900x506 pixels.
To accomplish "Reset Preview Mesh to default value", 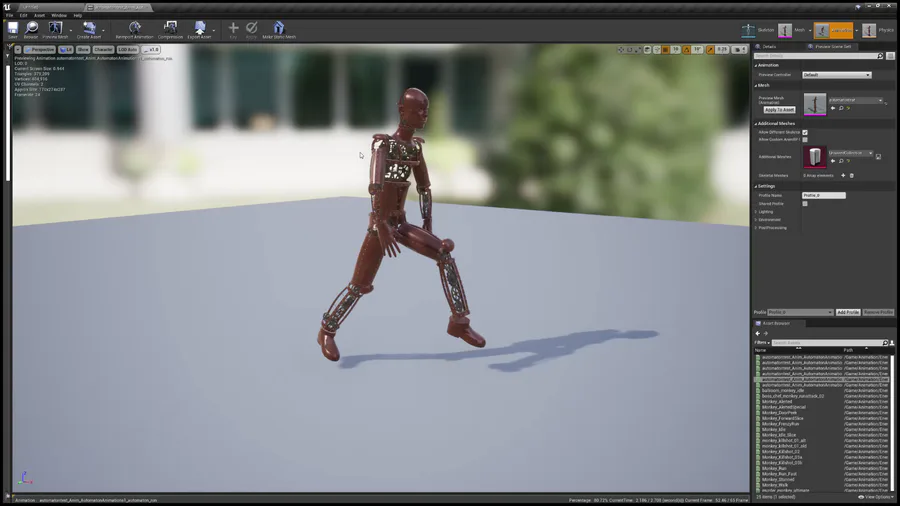I will click(848, 108).
